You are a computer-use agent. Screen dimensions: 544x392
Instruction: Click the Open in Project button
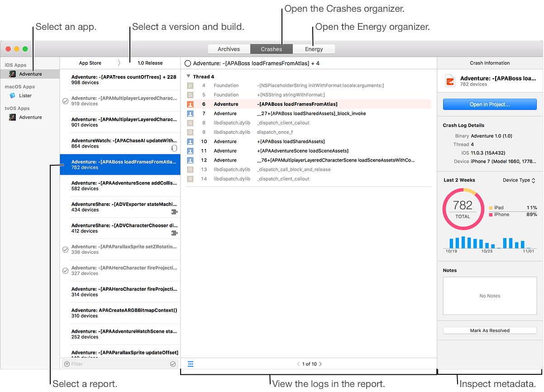(x=490, y=105)
